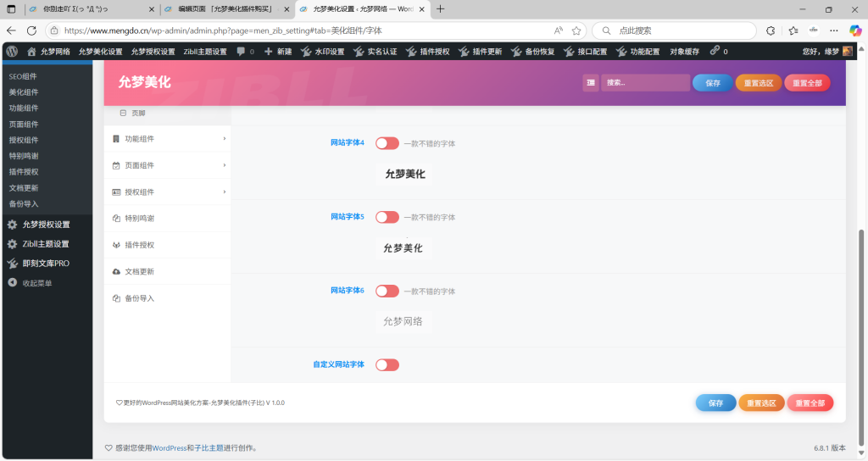
Task: Click the top 保存 button
Action: point(712,83)
